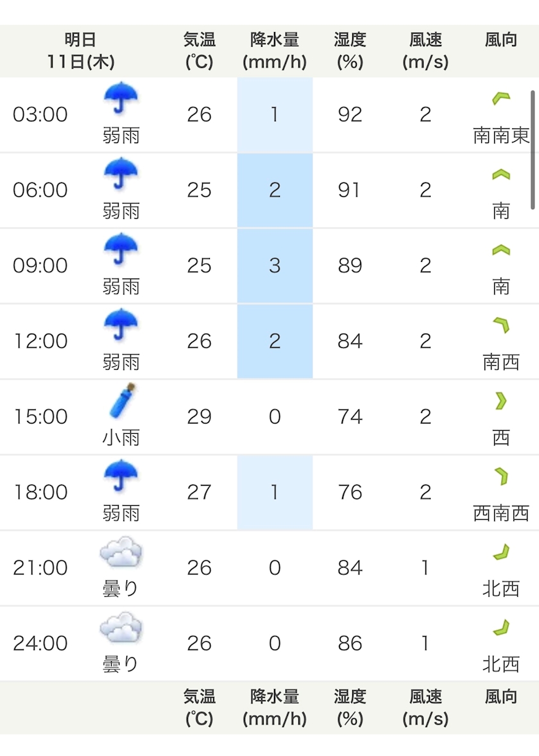Click the 15:00 closed umbrella drizzle icon
This screenshot has width=539, height=756.
[x=121, y=400]
